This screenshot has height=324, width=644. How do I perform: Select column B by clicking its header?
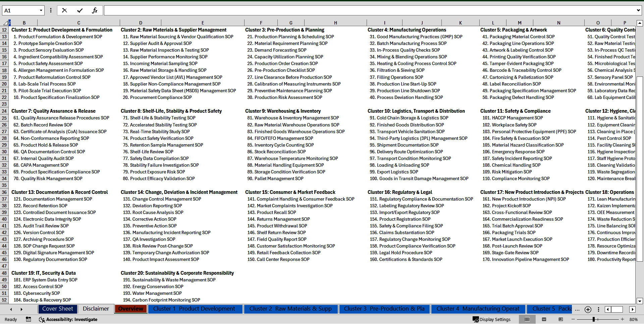pos(24,22)
